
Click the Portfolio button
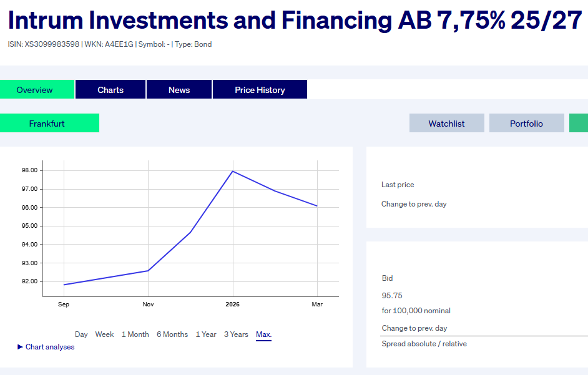point(526,124)
